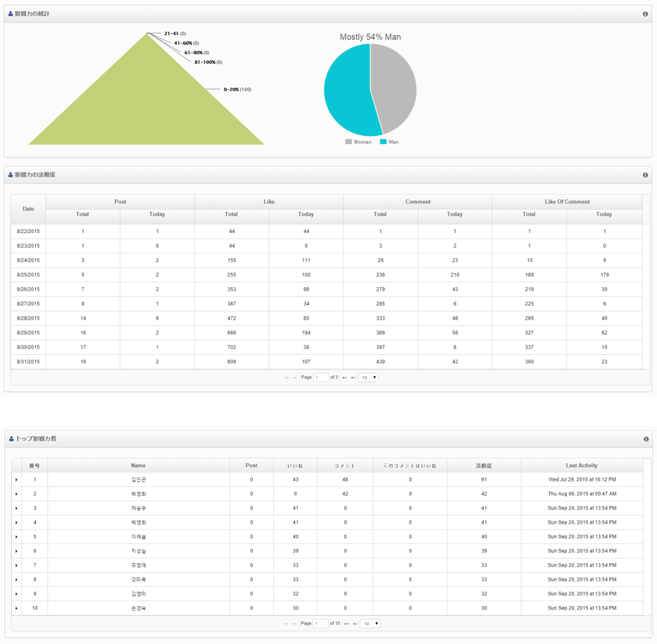This screenshot has width=657, height=644.
Task: Go to next page of activity table
Action: pos(345,378)
